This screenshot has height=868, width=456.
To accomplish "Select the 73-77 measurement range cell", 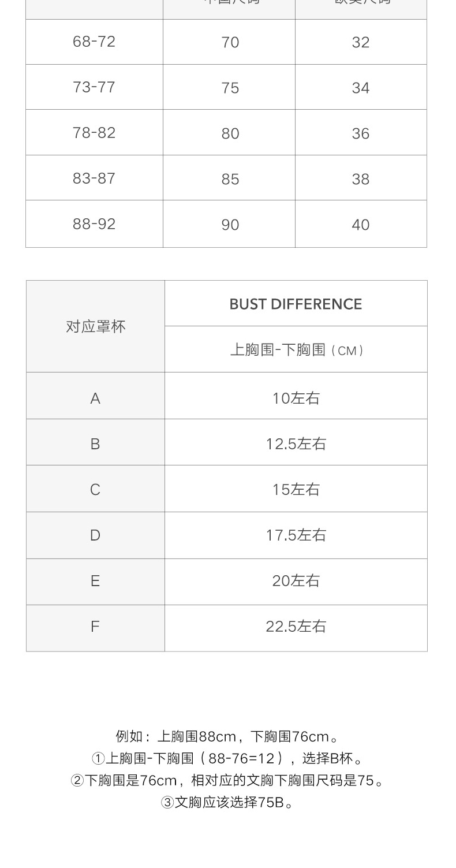I will (x=94, y=87).
